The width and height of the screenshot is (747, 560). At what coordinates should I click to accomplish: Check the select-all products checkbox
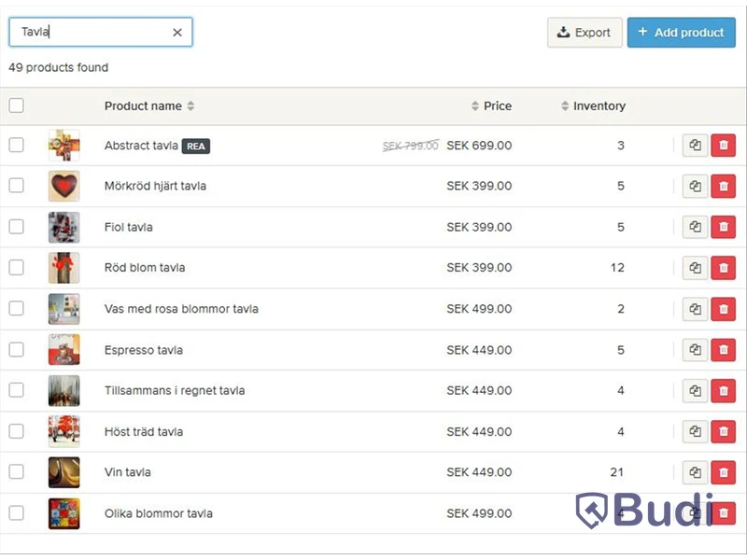tap(16, 105)
